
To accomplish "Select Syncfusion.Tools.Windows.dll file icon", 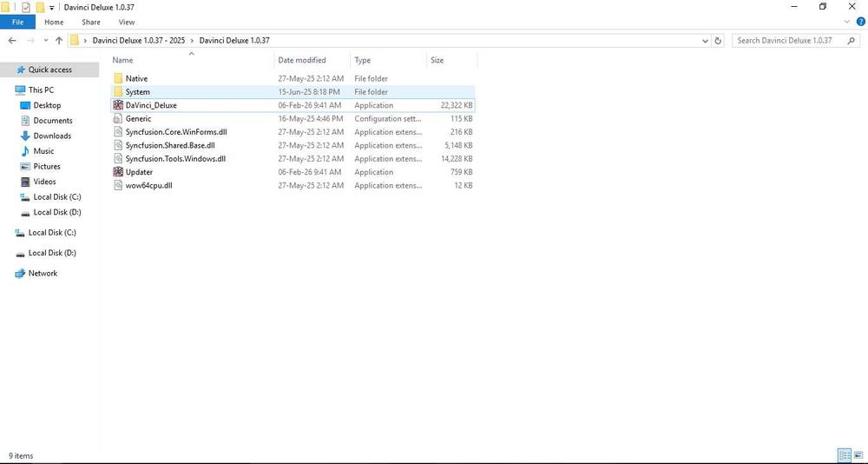I will pos(117,158).
